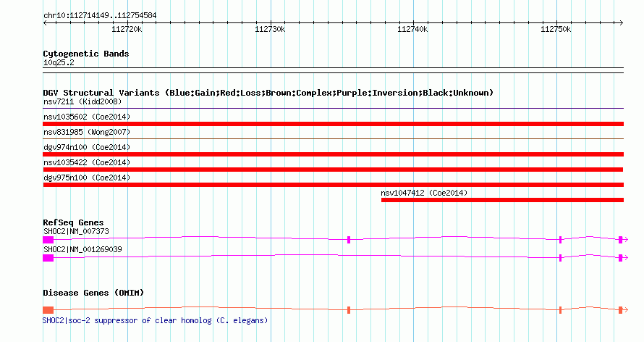Select the Disease Genes (OMIM) track title
Viewport: 644px width, 342px height.
[93, 293]
